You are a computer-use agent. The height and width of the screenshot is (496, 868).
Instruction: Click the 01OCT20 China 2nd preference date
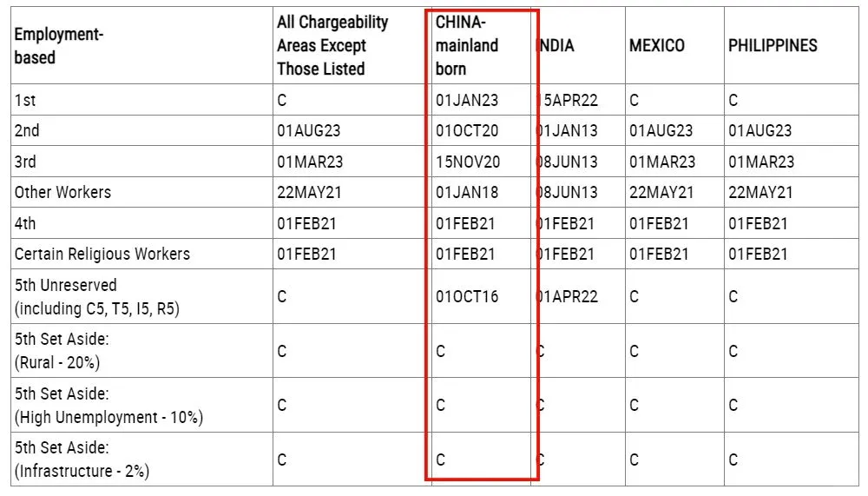(x=467, y=131)
